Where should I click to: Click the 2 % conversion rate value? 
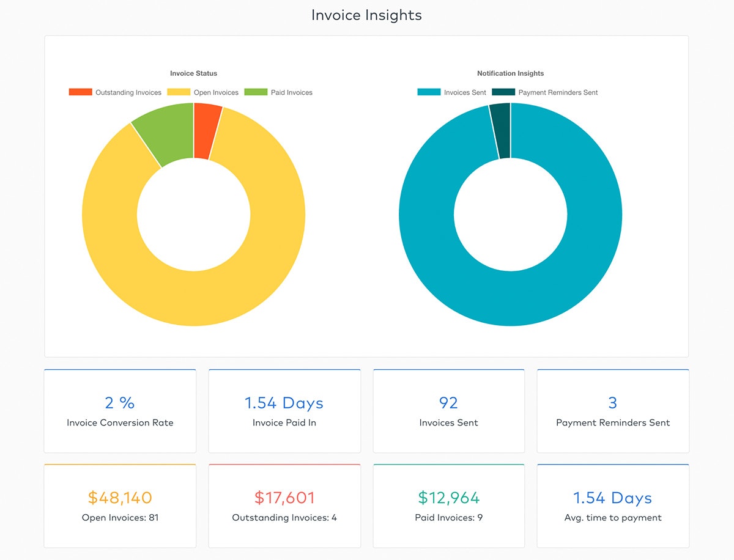(x=120, y=403)
